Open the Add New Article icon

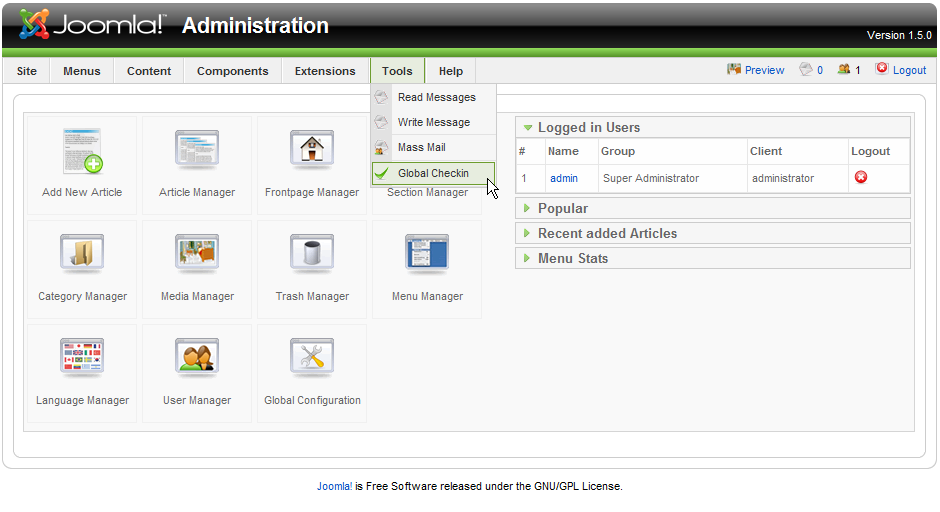point(83,150)
